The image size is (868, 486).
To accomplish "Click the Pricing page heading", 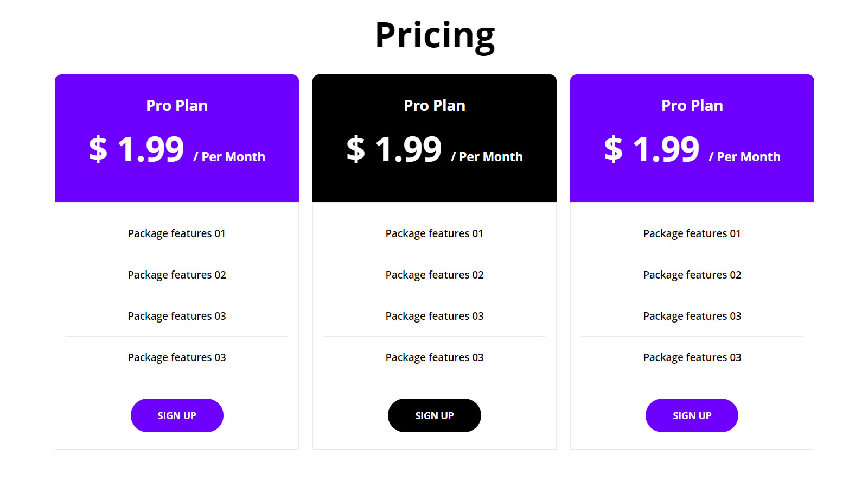I will pos(435,35).
